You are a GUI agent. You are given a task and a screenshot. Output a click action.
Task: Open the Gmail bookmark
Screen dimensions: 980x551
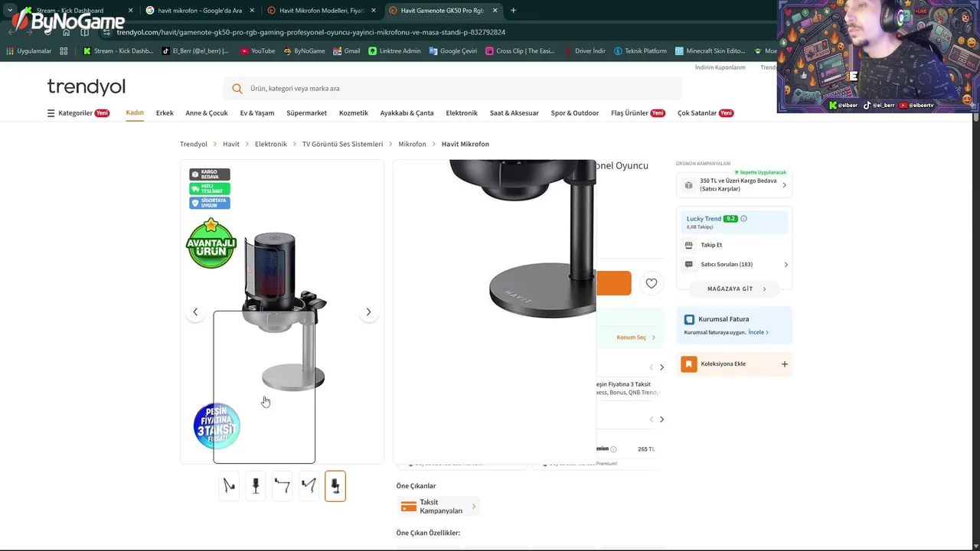[x=347, y=51]
